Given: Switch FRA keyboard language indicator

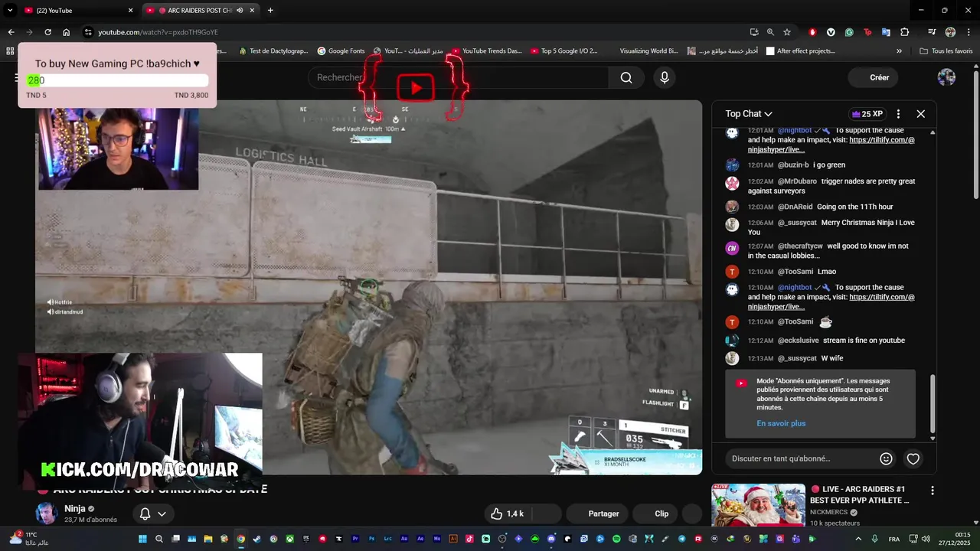Looking at the screenshot, I should pyautogui.click(x=894, y=539).
